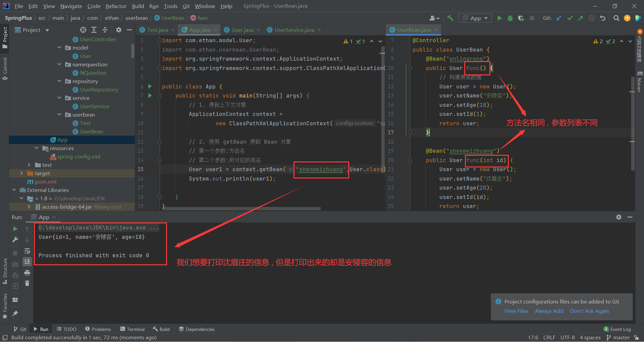Click the Build hammer icon in top toolbar
Image resolution: width=644 pixels, height=342 pixels.
(x=450, y=18)
